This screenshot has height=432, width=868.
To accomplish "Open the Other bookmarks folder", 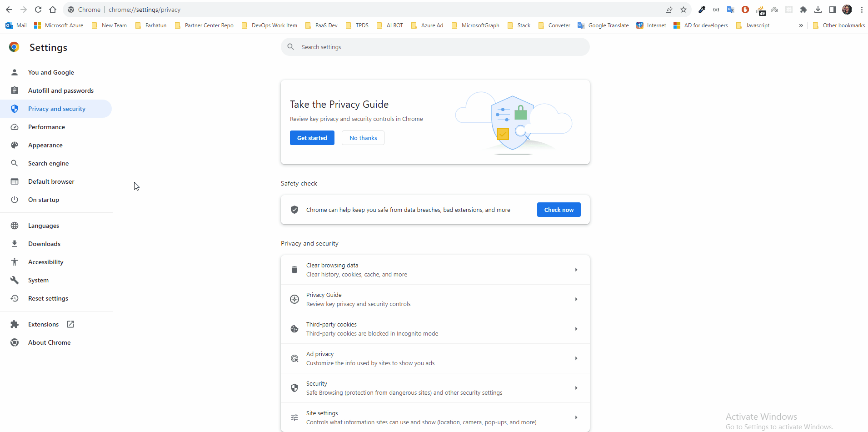I will (838, 25).
